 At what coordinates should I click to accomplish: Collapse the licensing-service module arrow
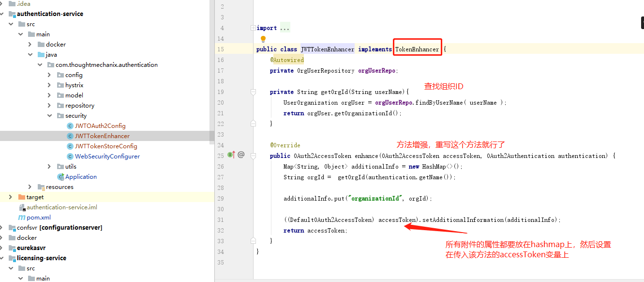pyautogui.click(x=2, y=258)
